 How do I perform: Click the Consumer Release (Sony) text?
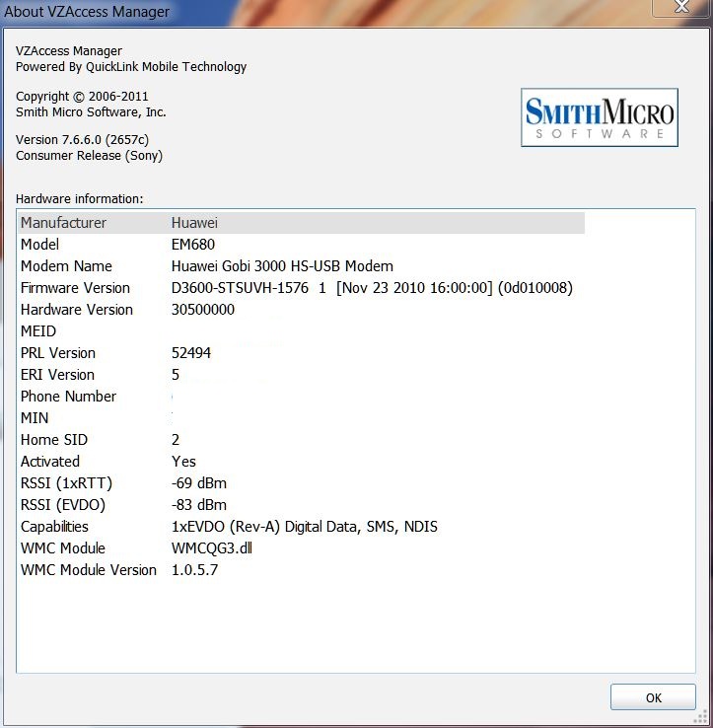[89, 156]
